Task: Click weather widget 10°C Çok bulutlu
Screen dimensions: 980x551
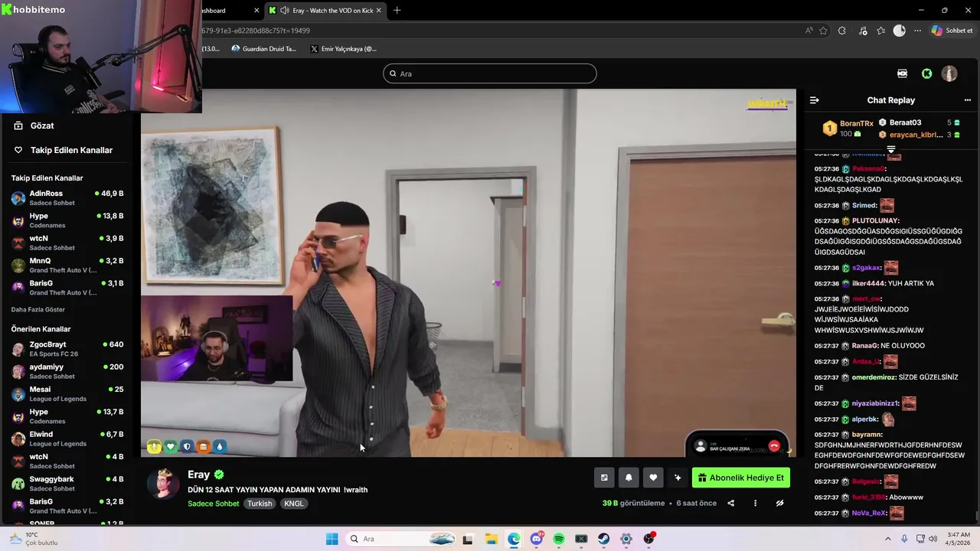Action: coord(32,539)
